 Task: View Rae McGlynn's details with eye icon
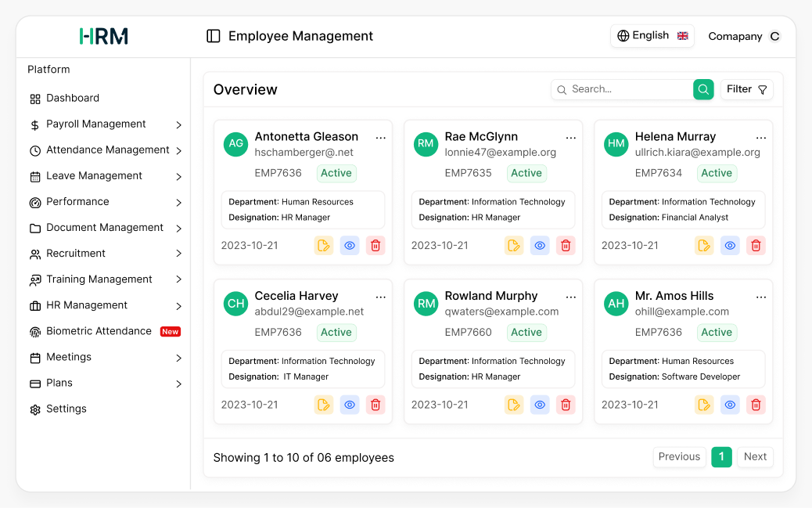[x=540, y=245]
